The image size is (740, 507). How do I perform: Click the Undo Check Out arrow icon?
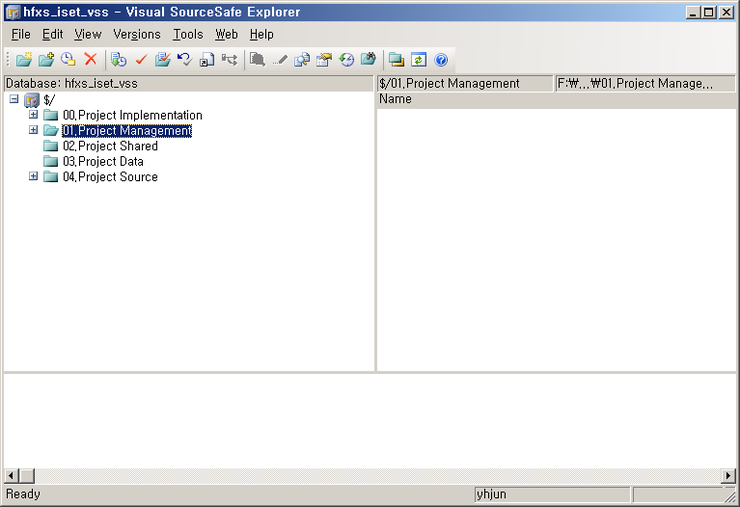pos(184,60)
